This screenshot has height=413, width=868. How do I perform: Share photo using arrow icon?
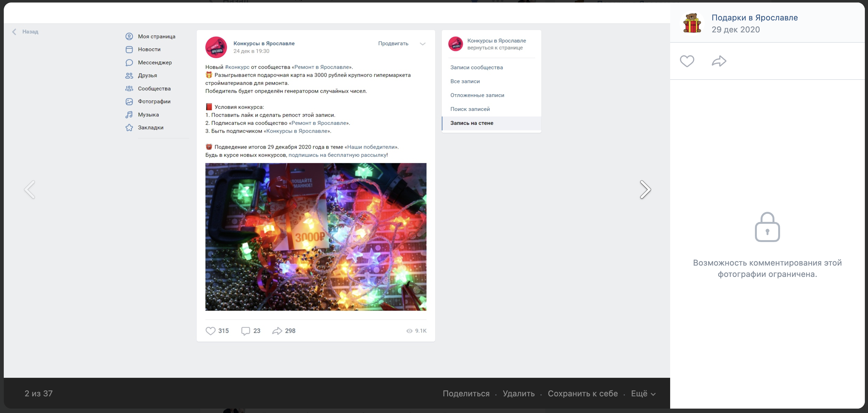719,61
